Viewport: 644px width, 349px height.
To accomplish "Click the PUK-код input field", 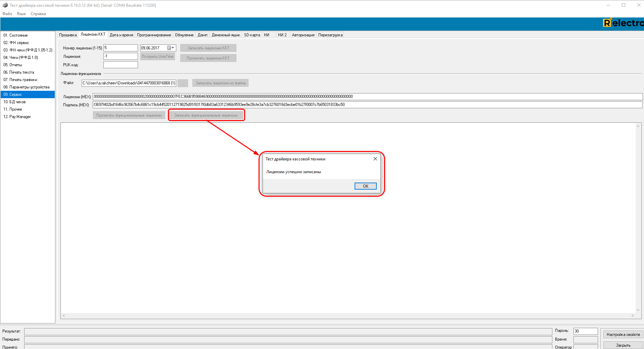I will tap(121, 65).
